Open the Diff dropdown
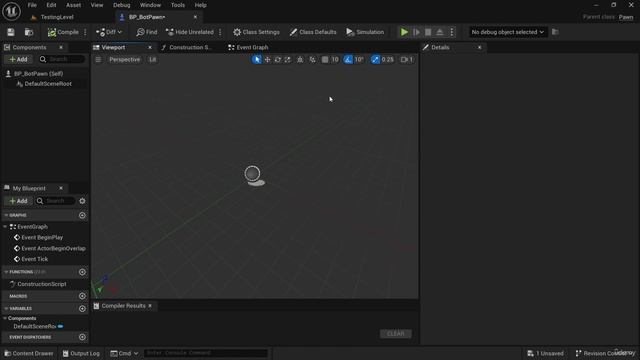The height and width of the screenshot is (360, 640). pyautogui.click(x=109, y=32)
